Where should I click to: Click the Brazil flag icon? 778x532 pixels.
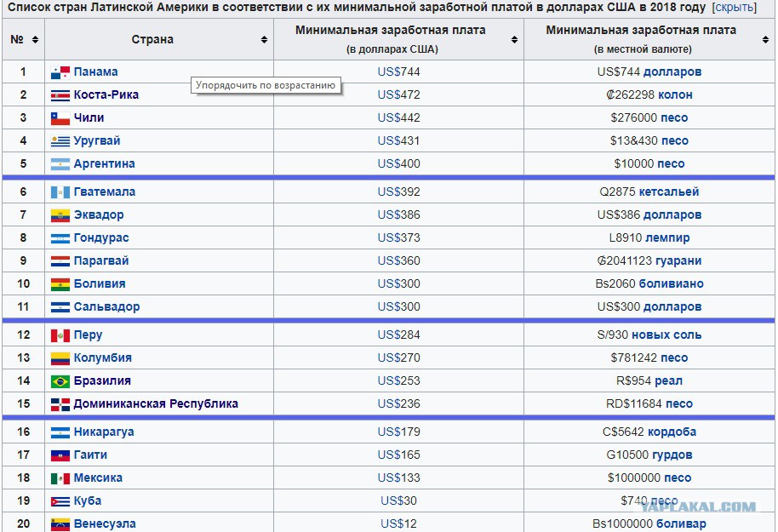click(x=60, y=381)
